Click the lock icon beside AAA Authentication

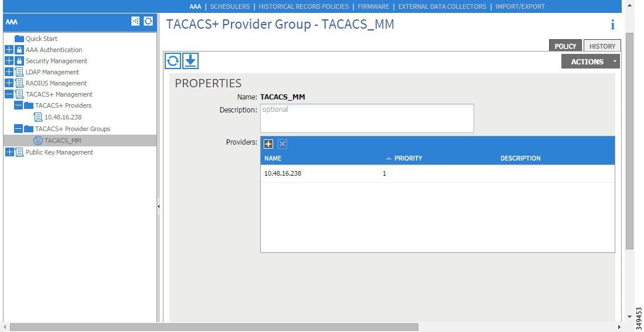click(19, 50)
